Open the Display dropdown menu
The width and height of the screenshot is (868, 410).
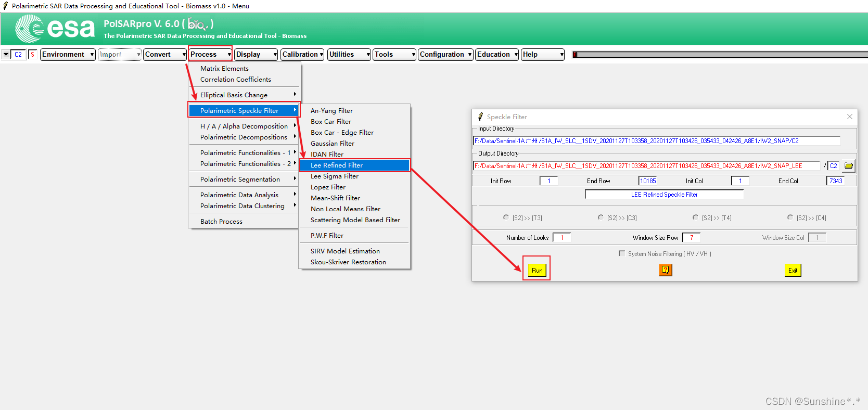coord(256,54)
